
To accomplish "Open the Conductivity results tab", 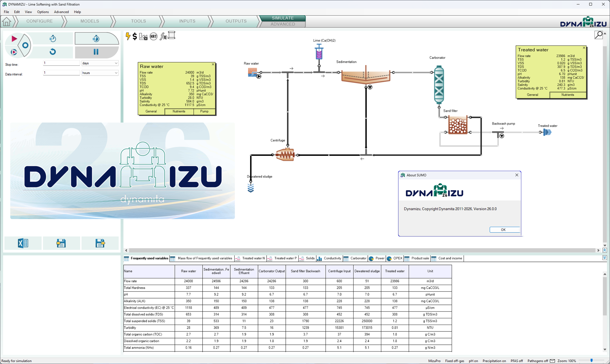I will click(329, 259).
